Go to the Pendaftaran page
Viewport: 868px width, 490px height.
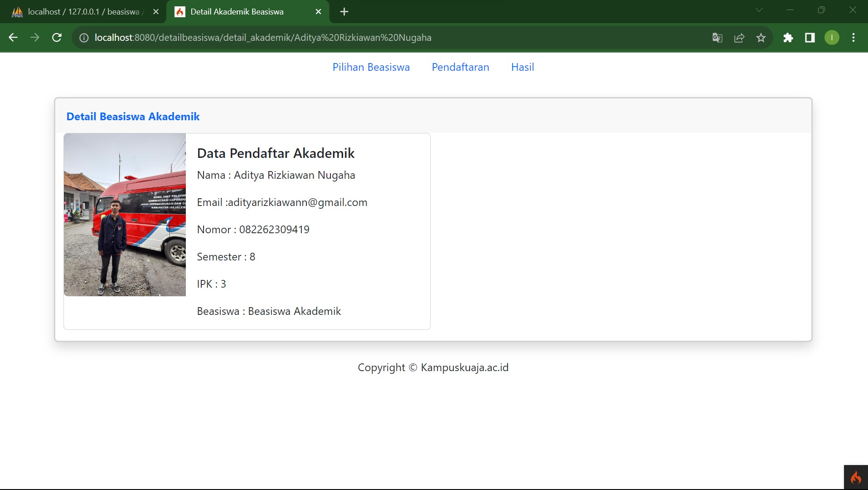tap(461, 67)
